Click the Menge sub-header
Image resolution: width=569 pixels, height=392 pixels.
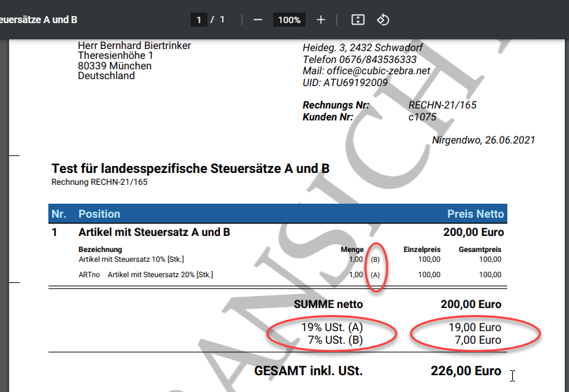pyautogui.click(x=352, y=249)
